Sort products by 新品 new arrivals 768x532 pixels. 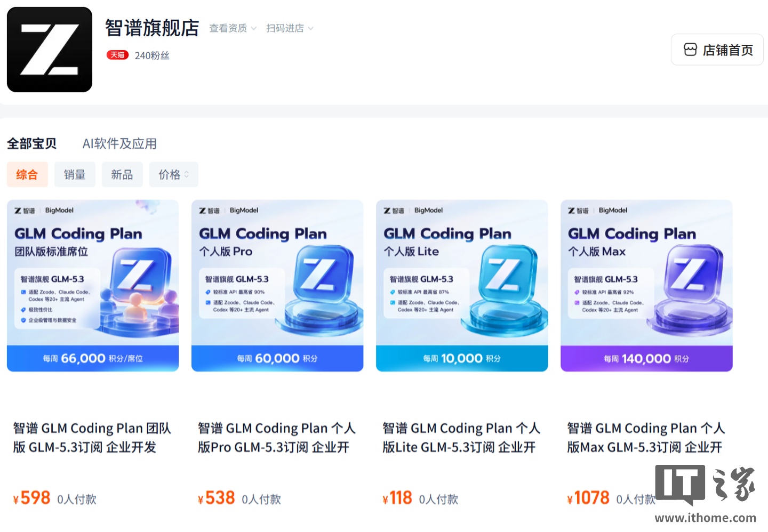click(x=122, y=174)
